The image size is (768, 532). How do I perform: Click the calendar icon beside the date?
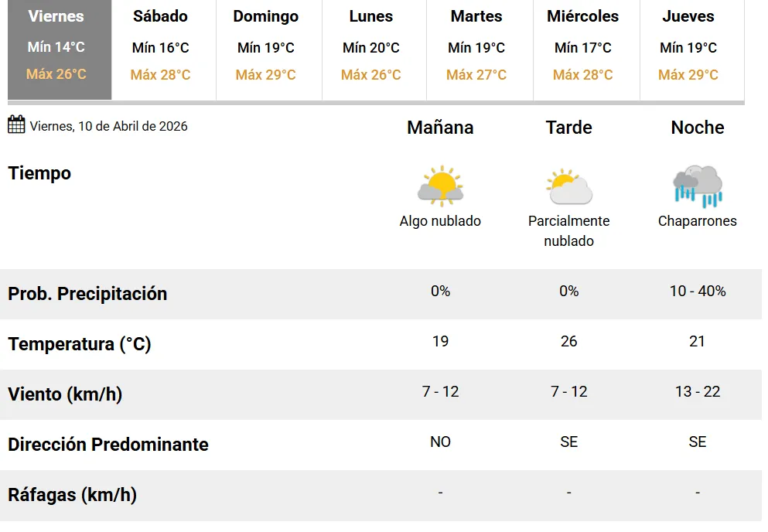16,124
